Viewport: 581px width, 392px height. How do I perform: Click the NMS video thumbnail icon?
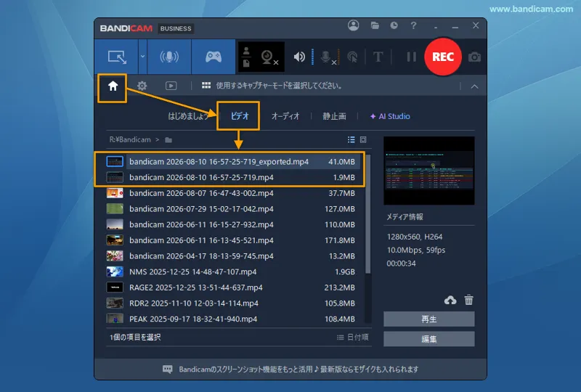pos(115,272)
